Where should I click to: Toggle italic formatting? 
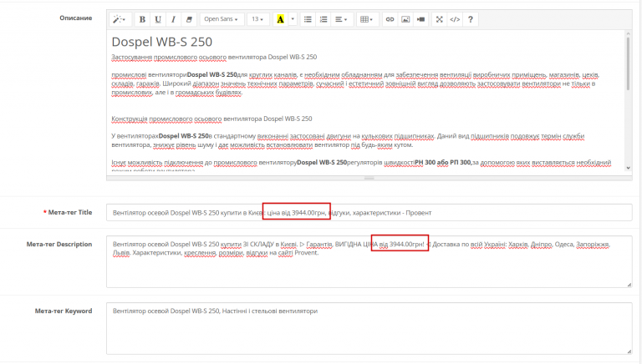point(173,19)
